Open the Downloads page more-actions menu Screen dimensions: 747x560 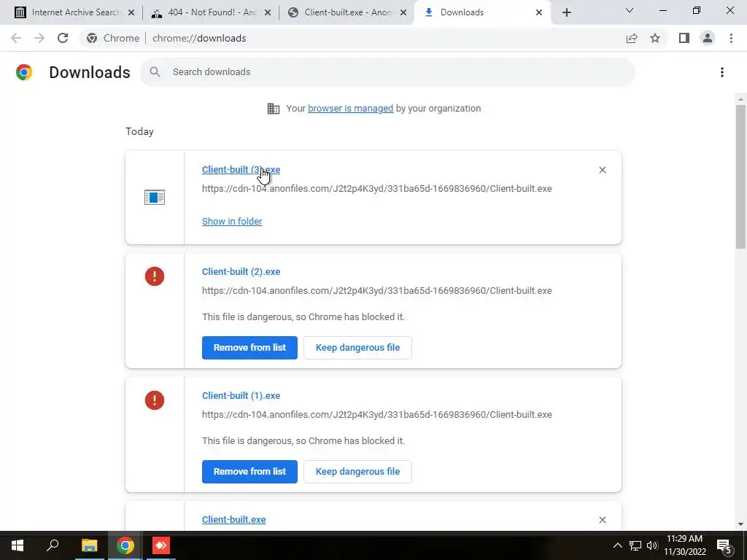722,72
